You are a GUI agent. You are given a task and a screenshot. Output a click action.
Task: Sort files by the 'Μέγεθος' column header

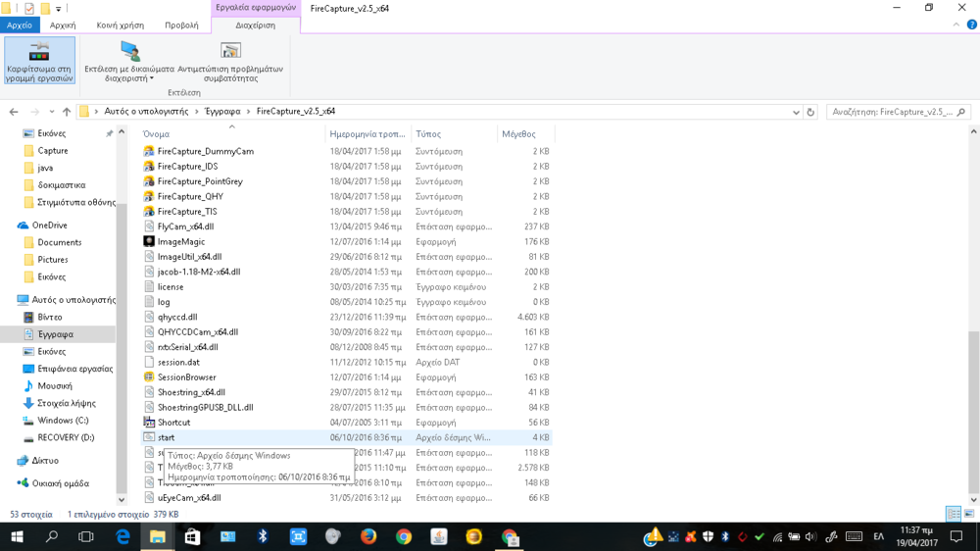point(518,133)
